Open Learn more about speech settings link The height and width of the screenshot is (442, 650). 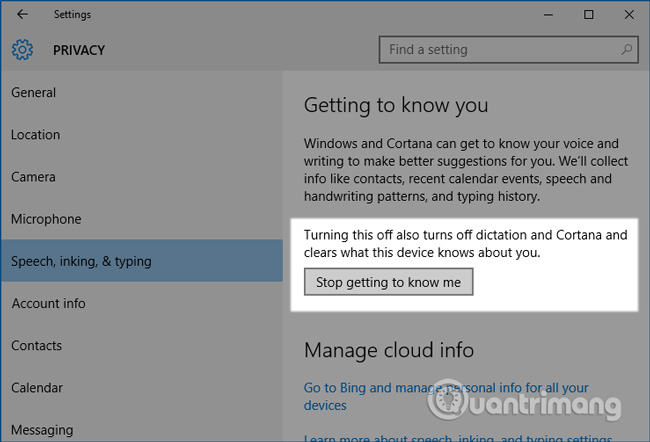458,438
